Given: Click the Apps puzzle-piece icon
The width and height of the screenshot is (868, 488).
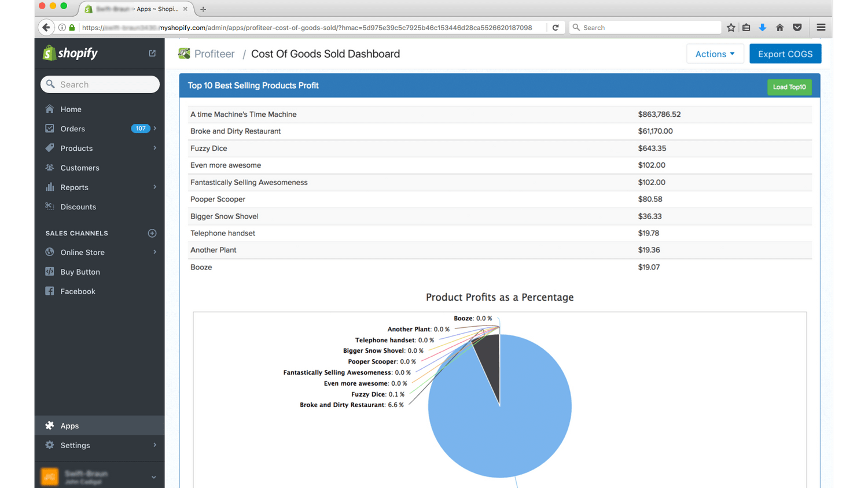Looking at the screenshot, I should pos(49,426).
